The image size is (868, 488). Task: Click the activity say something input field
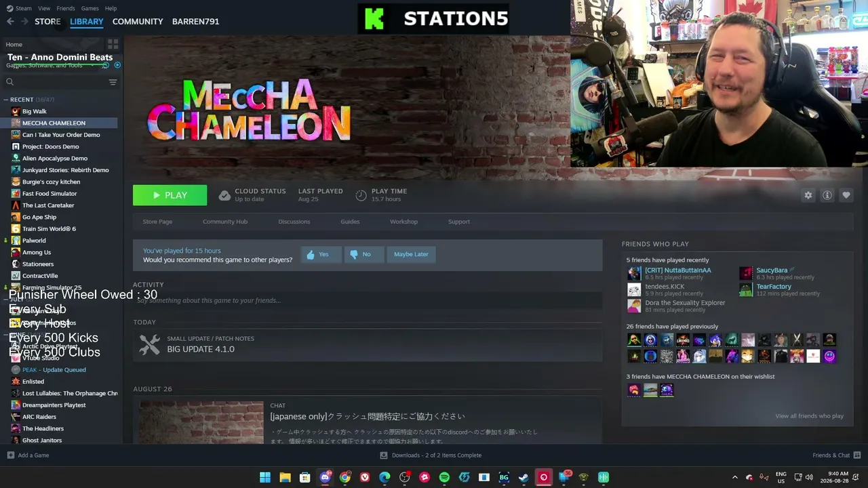point(367,300)
